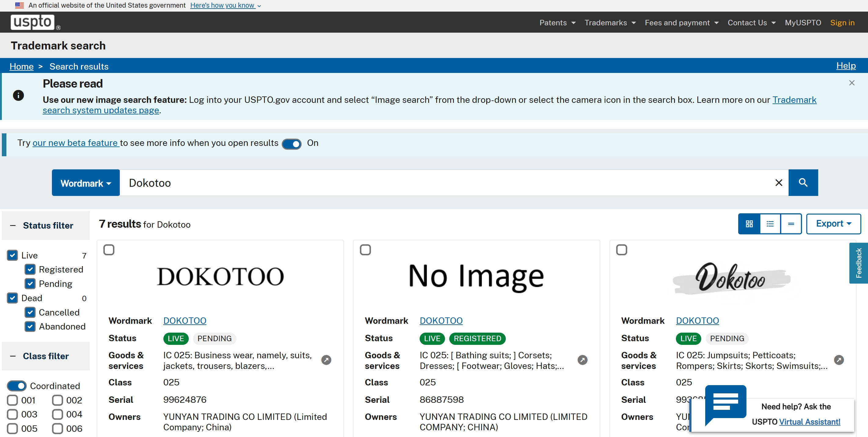
Task: Expand goods for serial 86887598
Action: pos(582,360)
